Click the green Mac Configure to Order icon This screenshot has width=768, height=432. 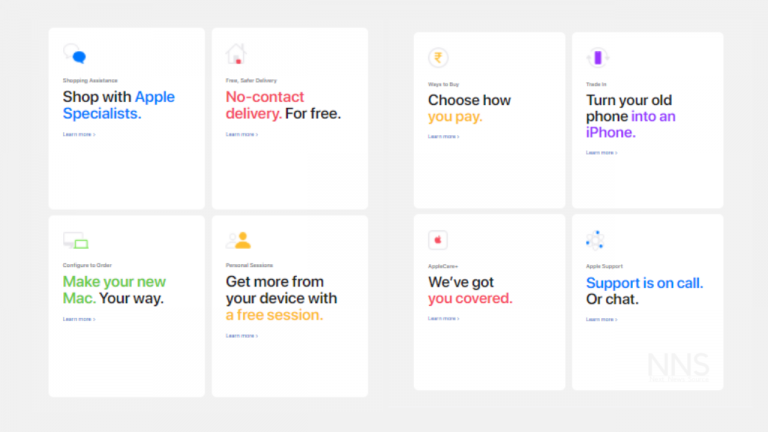pyautogui.click(x=75, y=240)
